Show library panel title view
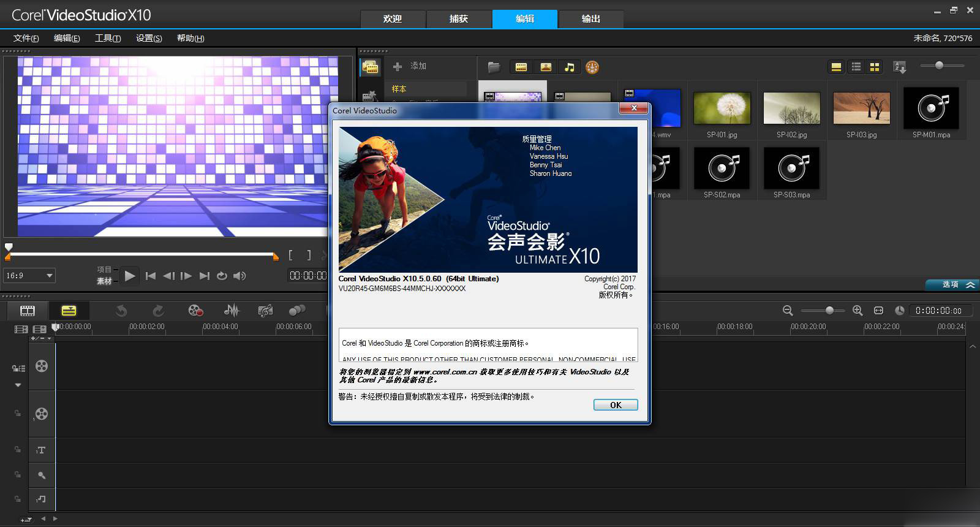Viewport: 980px width, 527px height. coord(836,67)
